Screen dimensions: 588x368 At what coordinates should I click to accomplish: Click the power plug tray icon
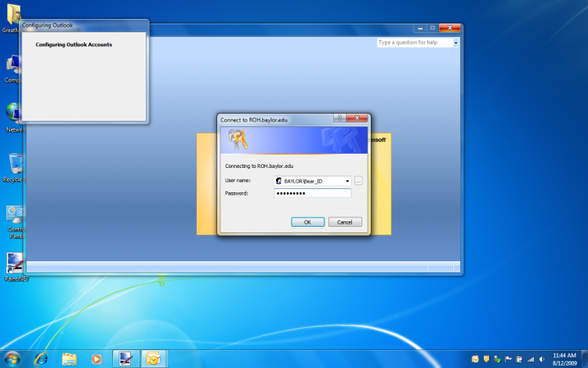coord(519,359)
